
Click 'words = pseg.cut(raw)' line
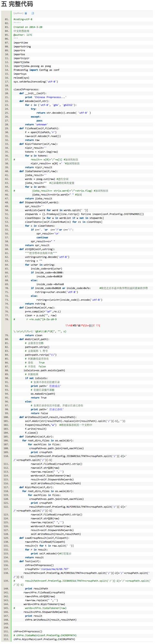(40, 179)
